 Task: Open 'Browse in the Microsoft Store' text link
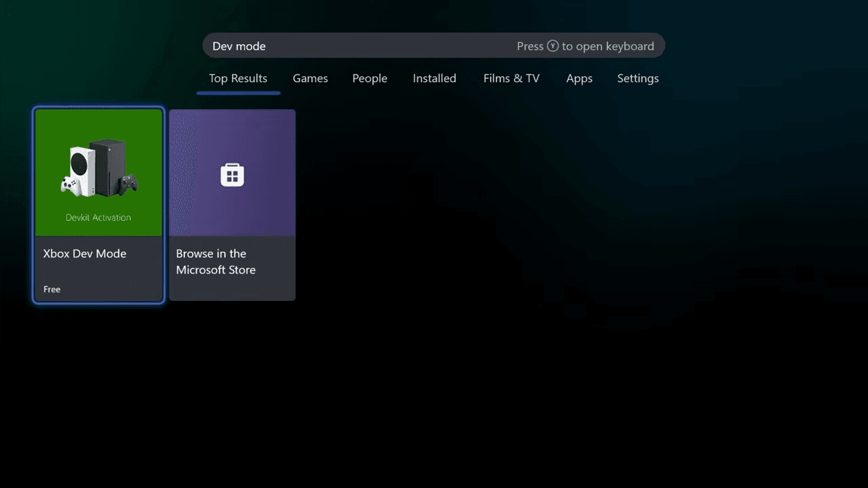tap(216, 262)
